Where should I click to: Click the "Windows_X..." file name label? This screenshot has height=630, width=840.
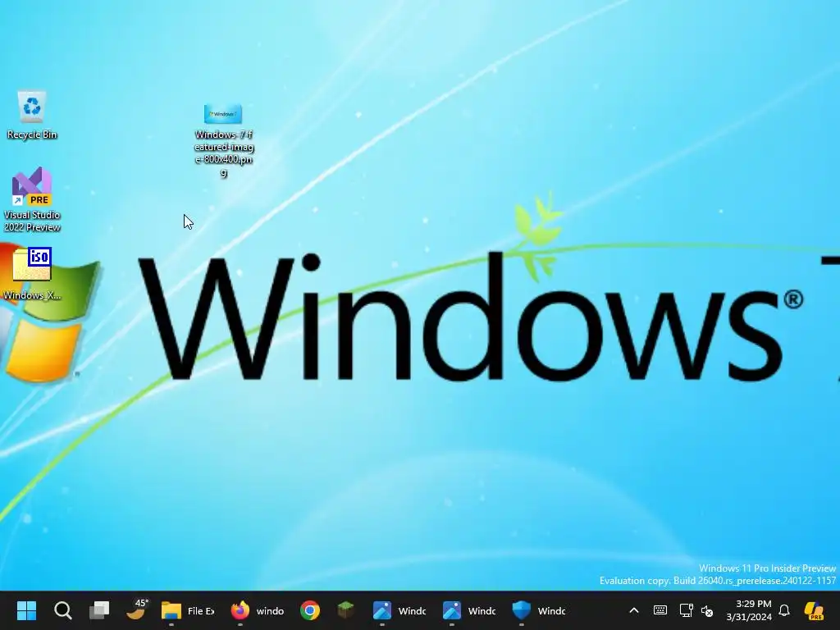[32, 295]
